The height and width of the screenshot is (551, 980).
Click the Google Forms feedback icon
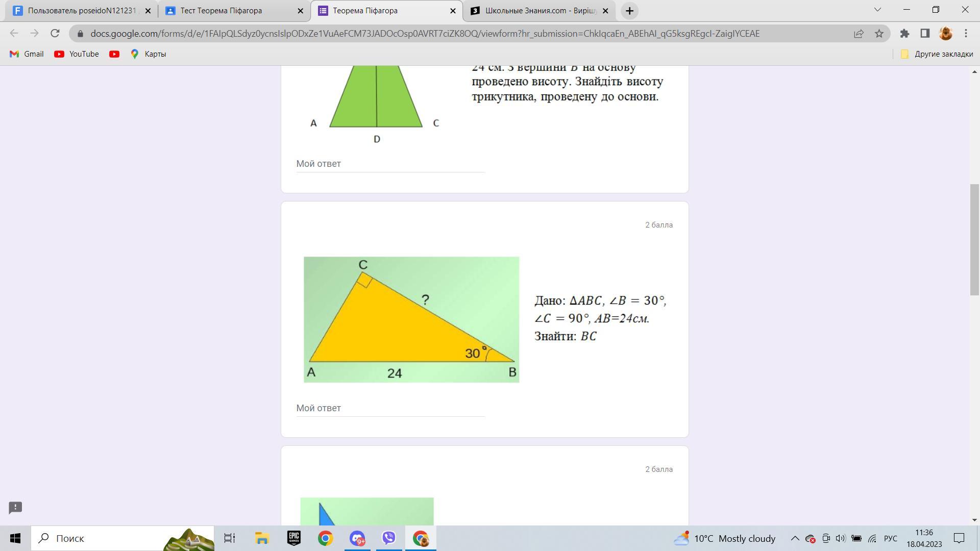tap(15, 508)
